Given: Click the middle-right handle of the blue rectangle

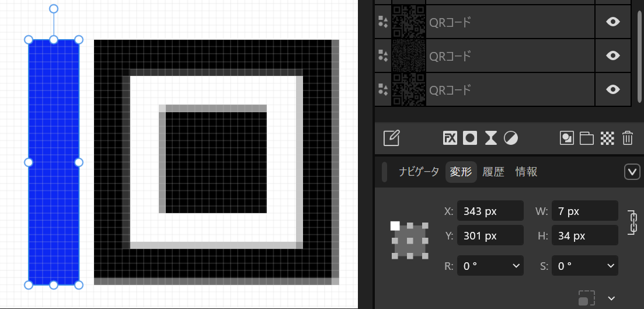Looking at the screenshot, I should [79, 162].
